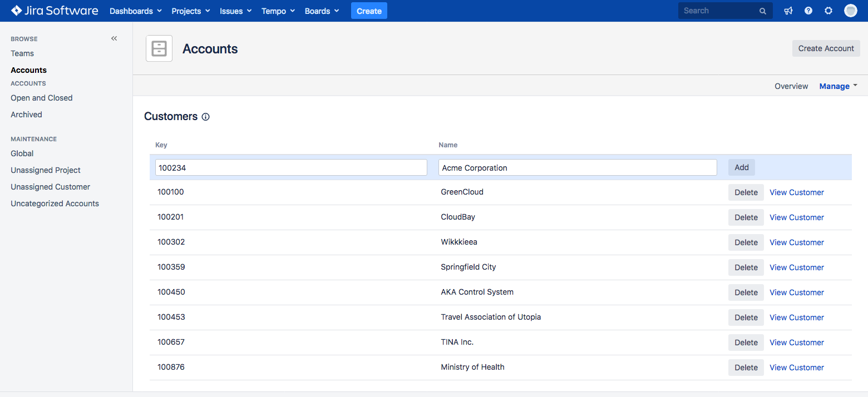
Task: Click the Jira Software logo
Action: [55, 11]
